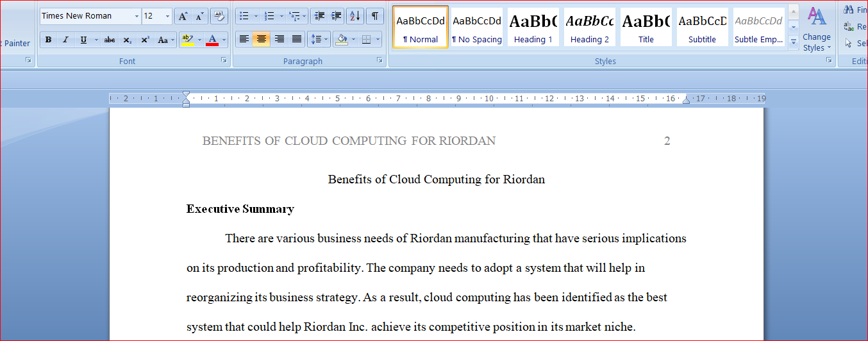Apply the No Spacing style
The height and width of the screenshot is (341, 868).
(x=477, y=27)
